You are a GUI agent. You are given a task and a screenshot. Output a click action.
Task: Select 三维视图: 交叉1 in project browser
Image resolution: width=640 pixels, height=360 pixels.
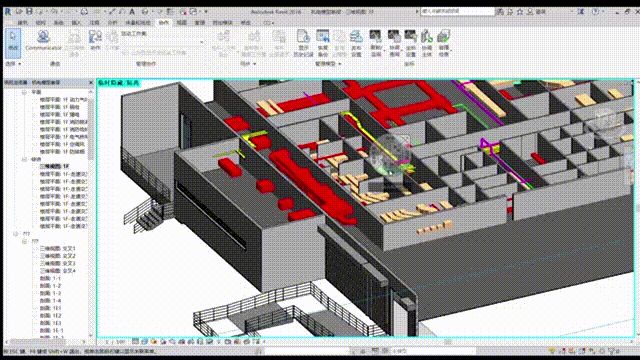pos(58,249)
